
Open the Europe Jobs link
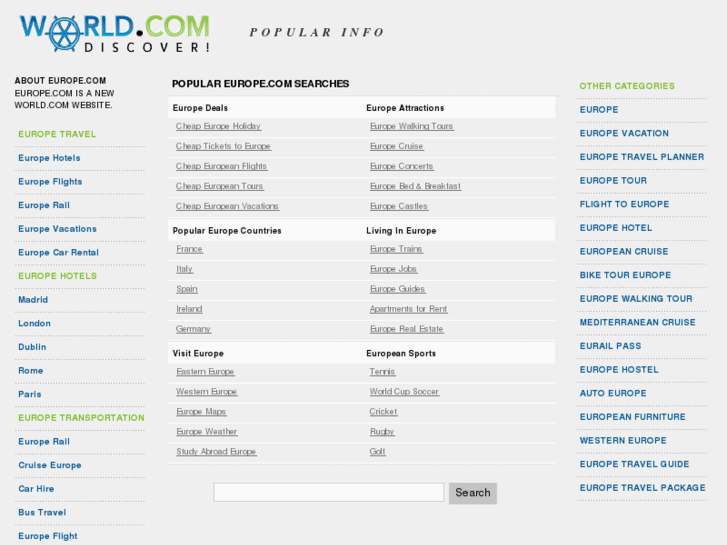click(393, 269)
